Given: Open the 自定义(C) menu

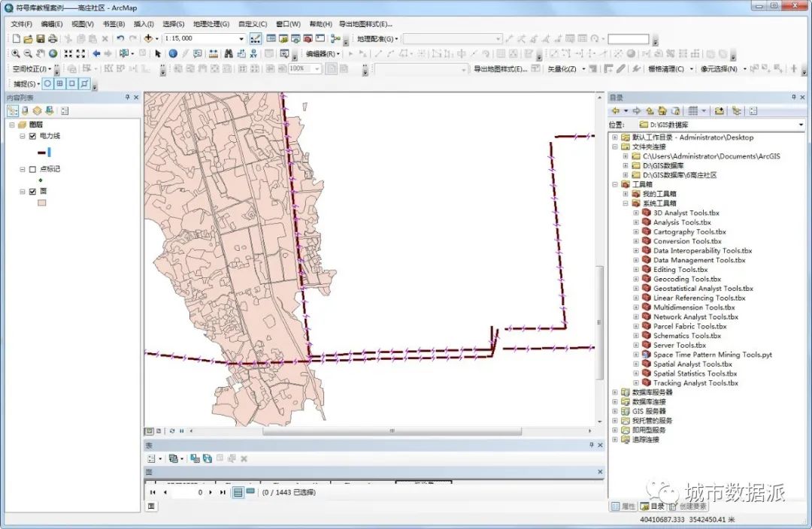Looking at the screenshot, I should [x=253, y=24].
